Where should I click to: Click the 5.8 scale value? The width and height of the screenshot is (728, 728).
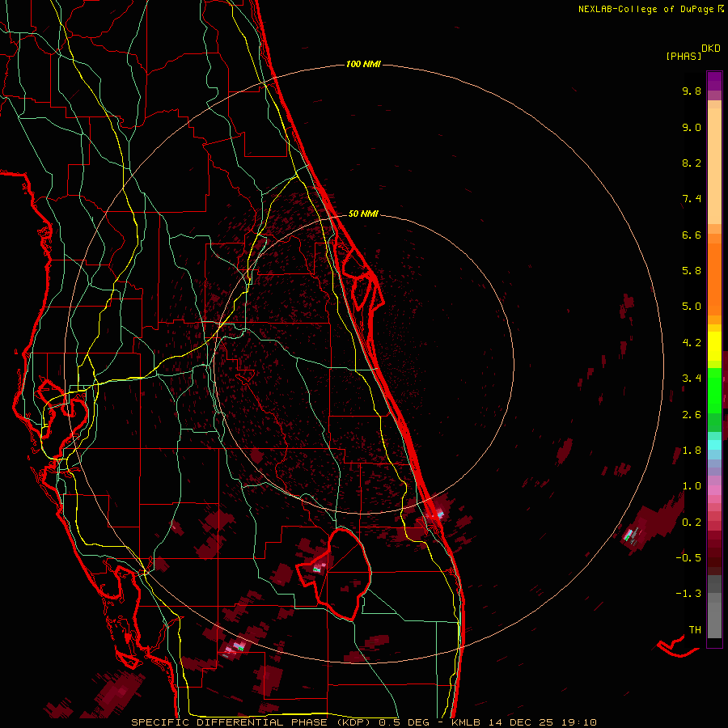coord(692,271)
